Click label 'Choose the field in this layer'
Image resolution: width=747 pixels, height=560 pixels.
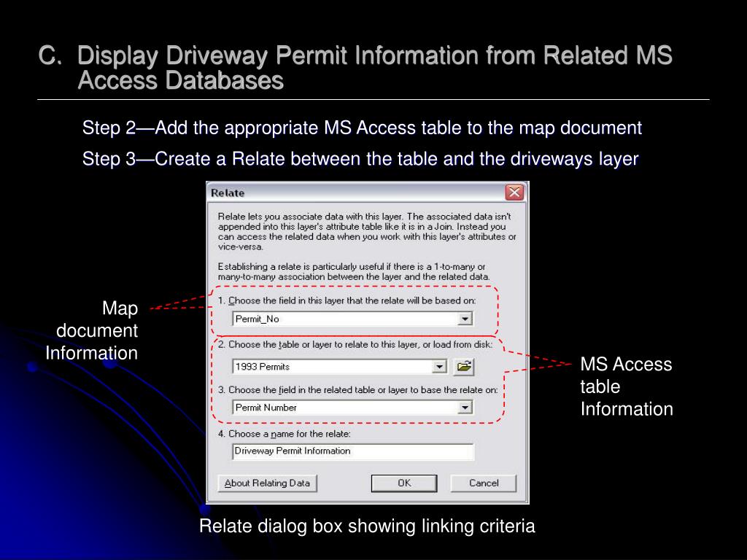click(x=347, y=300)
